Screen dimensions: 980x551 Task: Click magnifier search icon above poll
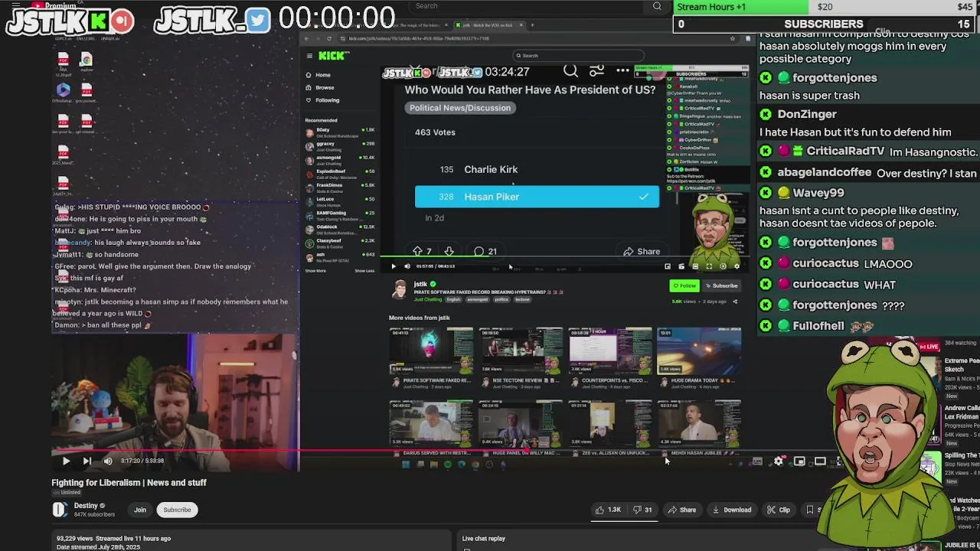tap(570, 71)
